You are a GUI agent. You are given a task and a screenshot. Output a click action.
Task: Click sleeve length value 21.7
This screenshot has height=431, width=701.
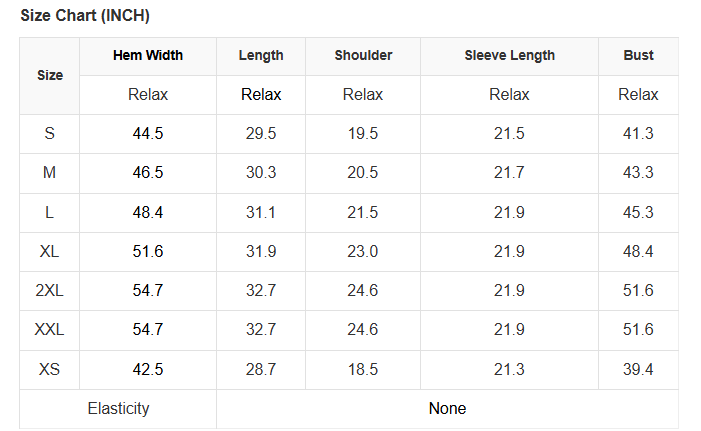(x=509, y=173)
